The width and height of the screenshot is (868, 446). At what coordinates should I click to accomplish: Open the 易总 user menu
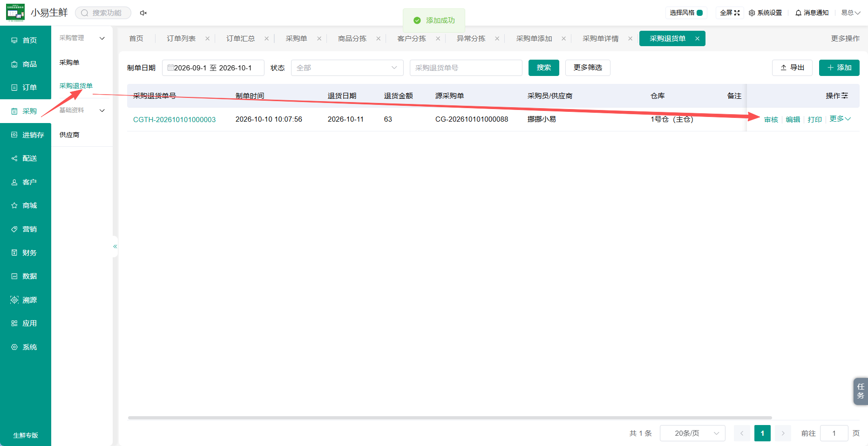(850, 13)
